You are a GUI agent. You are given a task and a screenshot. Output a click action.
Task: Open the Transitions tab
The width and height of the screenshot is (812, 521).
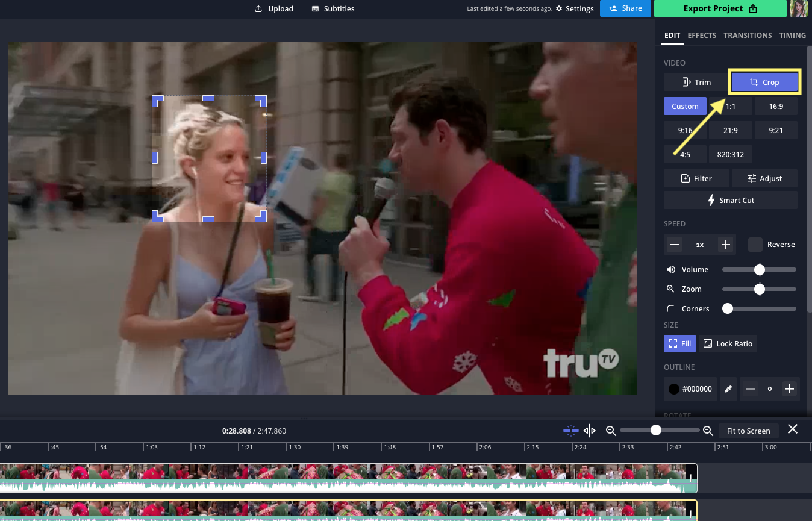[x=748, y=35]
